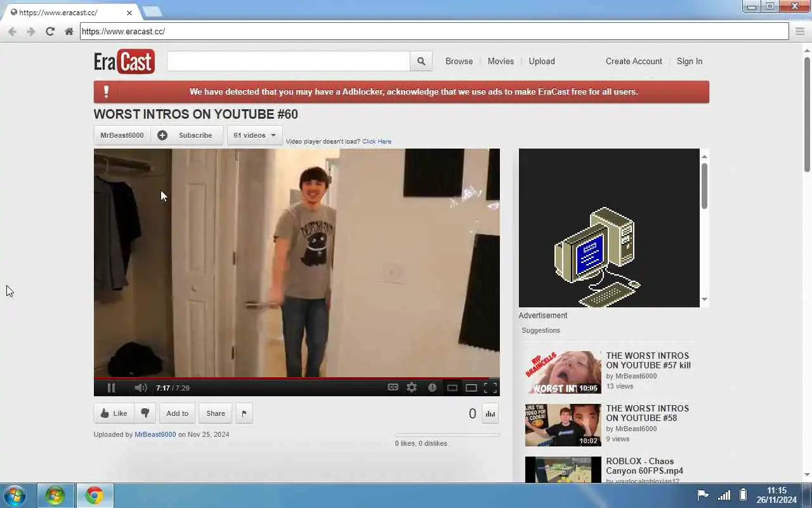
Task: Click the taskbar clock showing 11:15
Action: point(776,495)
